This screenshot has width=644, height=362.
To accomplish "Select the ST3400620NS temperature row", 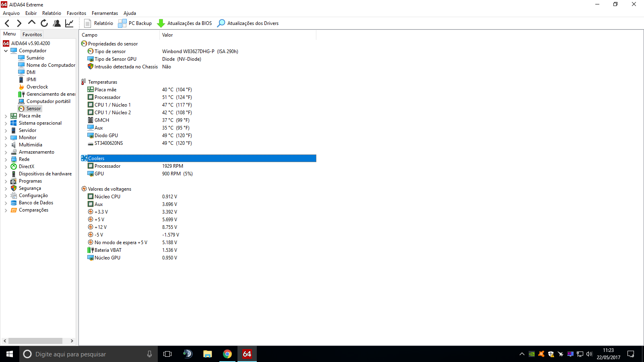I will (x=198, y=143).
